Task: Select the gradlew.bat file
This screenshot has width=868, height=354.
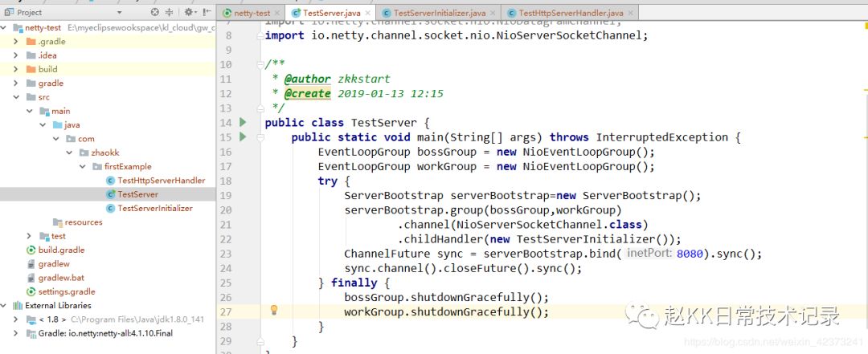Action: [x=61, y=278]
